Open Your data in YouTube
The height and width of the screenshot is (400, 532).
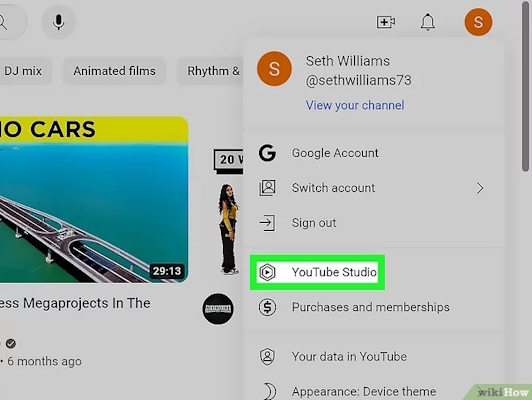pos(374,357)
